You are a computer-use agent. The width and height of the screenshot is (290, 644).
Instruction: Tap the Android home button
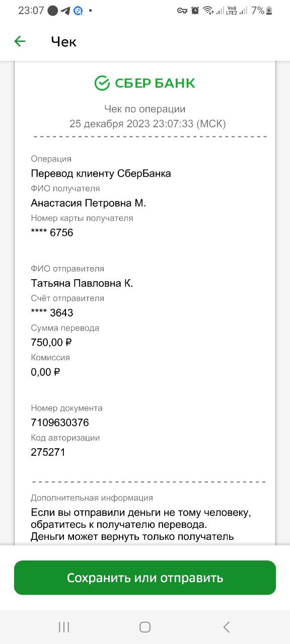pos(145,627)
